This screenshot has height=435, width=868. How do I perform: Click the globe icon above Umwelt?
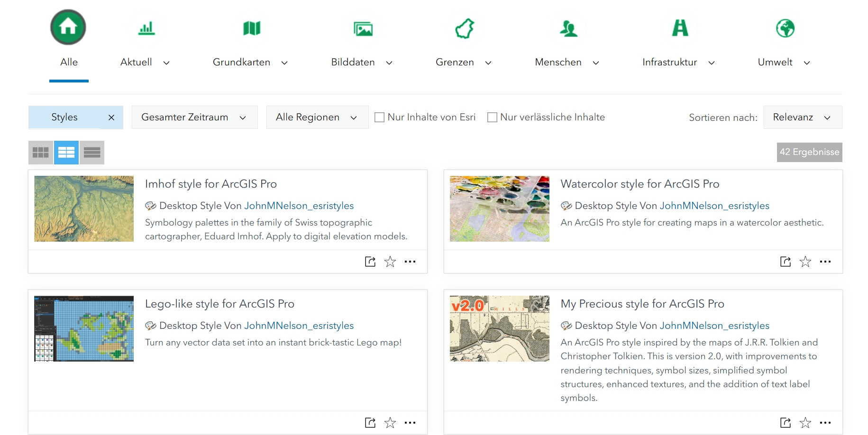click(x=785, y=28)
